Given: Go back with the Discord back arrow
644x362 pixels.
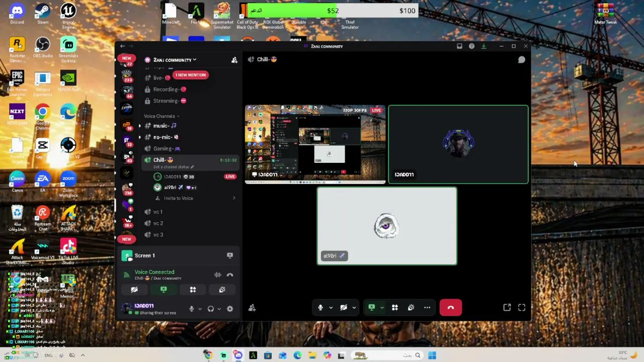Looking at the screenshot, I should pos(122,46).
